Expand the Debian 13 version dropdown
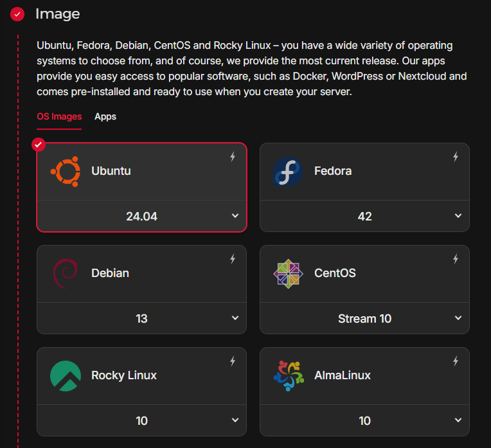The image size is (491, 448). point(141,318)
